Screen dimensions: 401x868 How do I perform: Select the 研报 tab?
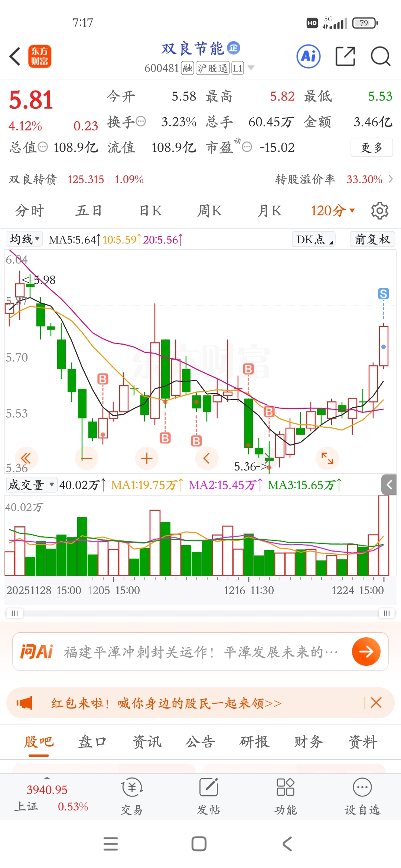254,742
